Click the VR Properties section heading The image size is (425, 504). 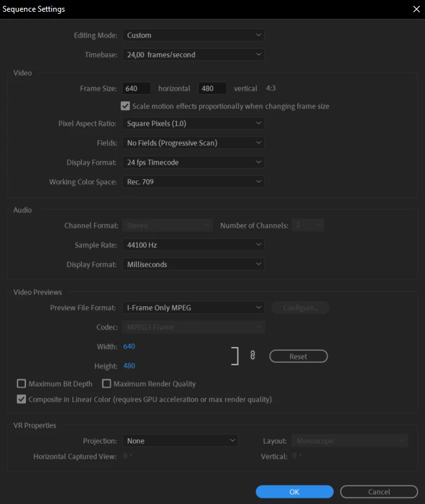tap(35, 426)
